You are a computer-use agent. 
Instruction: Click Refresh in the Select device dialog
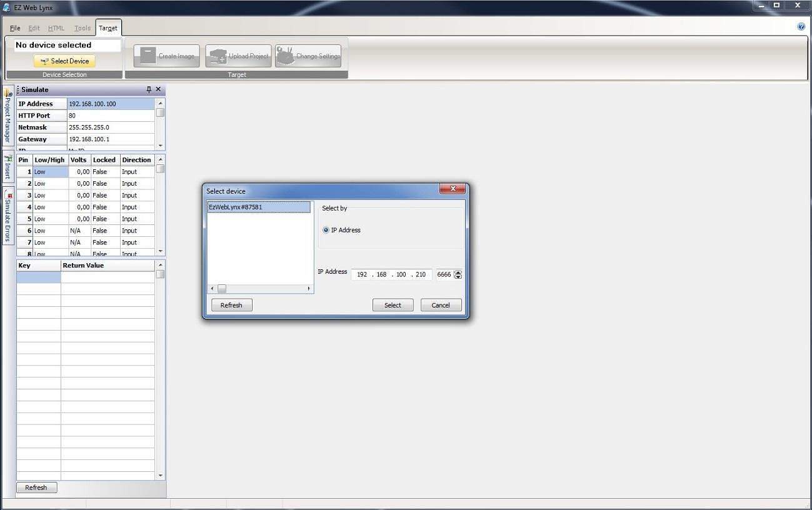231,305
